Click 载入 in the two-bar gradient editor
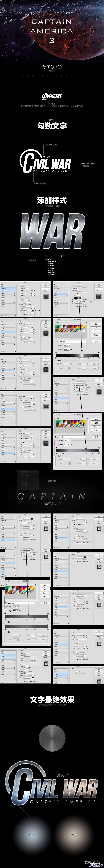This screenshot has height=868, width=104. (x=45, y=593)
